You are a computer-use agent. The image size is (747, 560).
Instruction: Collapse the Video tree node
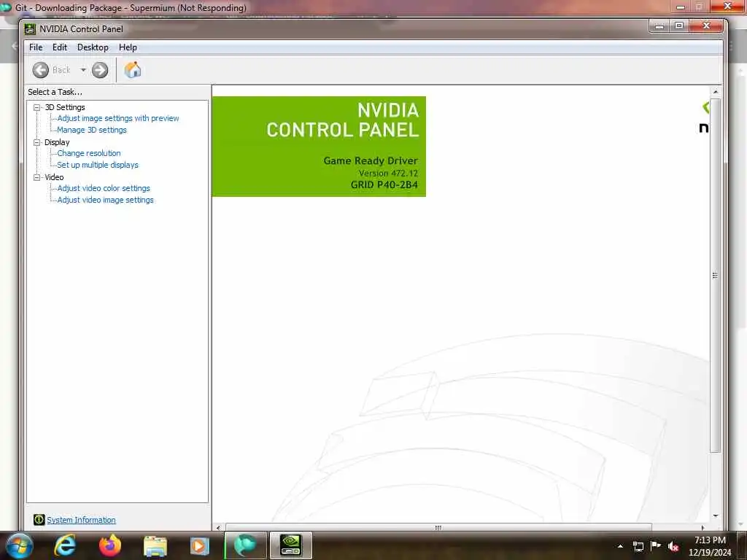(x=36, y=177)
